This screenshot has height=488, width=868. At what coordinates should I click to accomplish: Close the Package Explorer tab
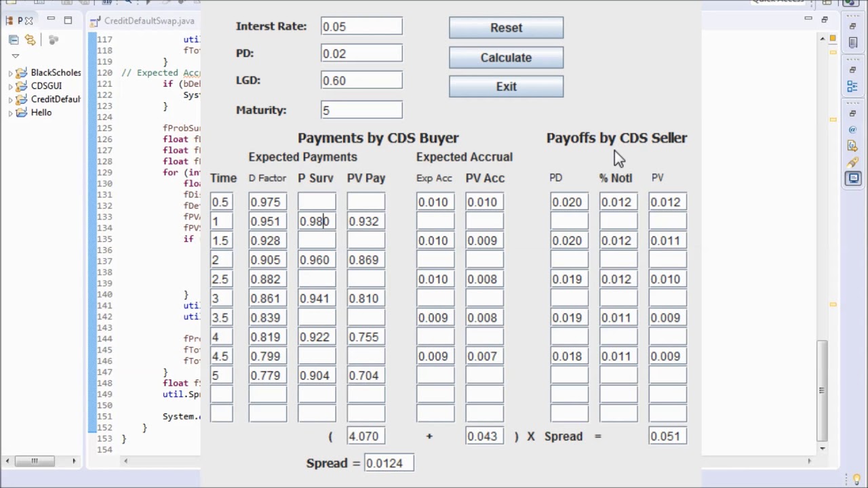28,21
